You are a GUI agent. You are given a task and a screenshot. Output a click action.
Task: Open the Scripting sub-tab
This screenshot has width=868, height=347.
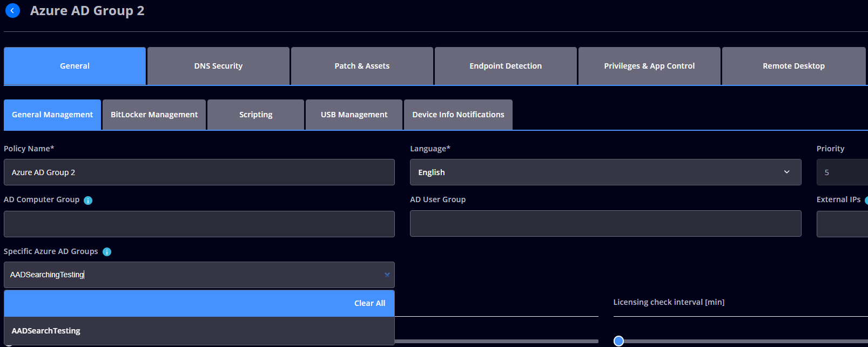(255, 115)
